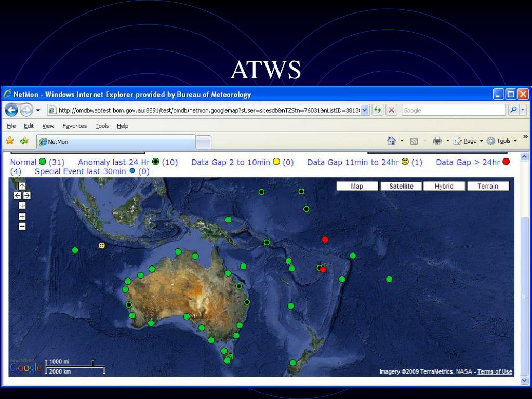Open the View menu
Image resolution: width=532 pixels, height=399 pixels.
[x=48, y=126]
